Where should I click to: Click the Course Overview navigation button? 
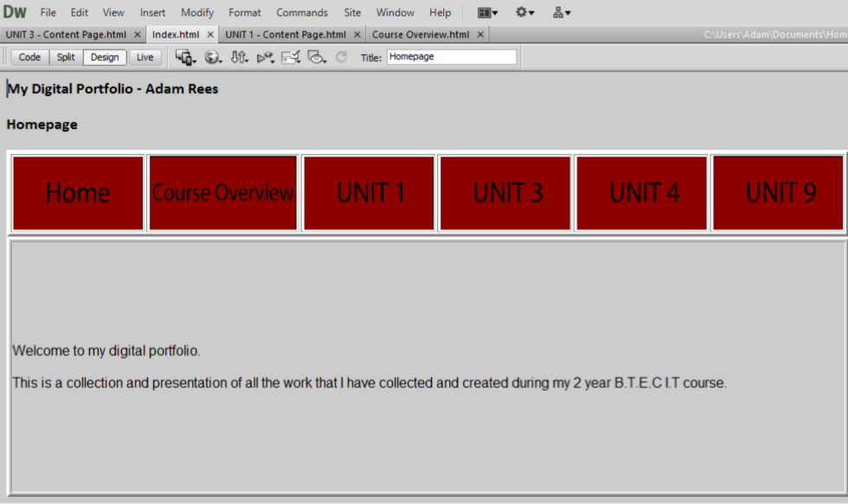223,193
